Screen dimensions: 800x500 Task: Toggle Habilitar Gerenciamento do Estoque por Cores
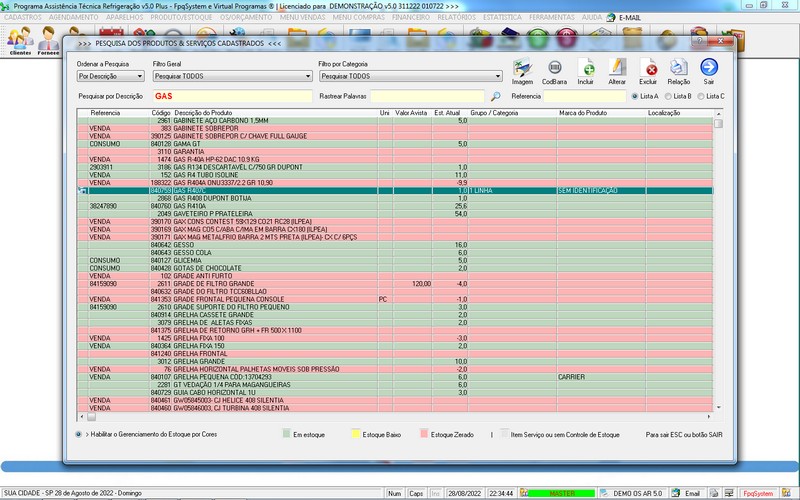pyautogui.click(x=79, y=435)
